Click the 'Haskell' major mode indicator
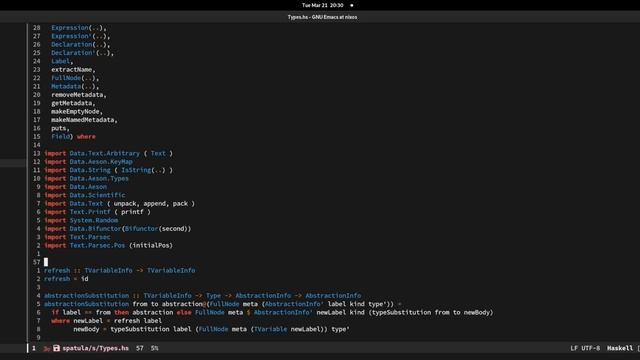 [x=620, y=348]
